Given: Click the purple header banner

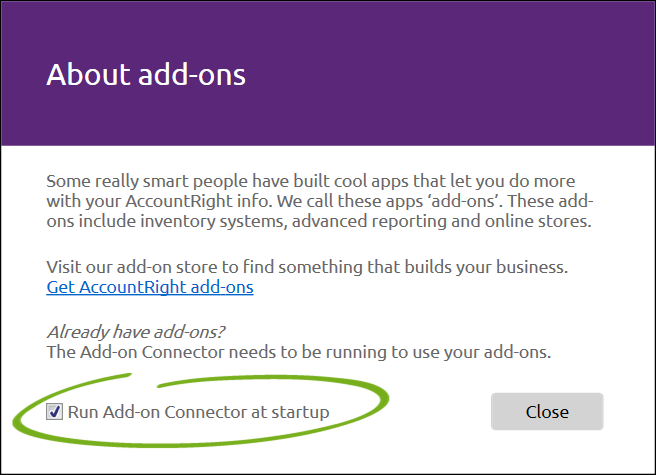Looking at the screenshot, I should coord(328,74).
